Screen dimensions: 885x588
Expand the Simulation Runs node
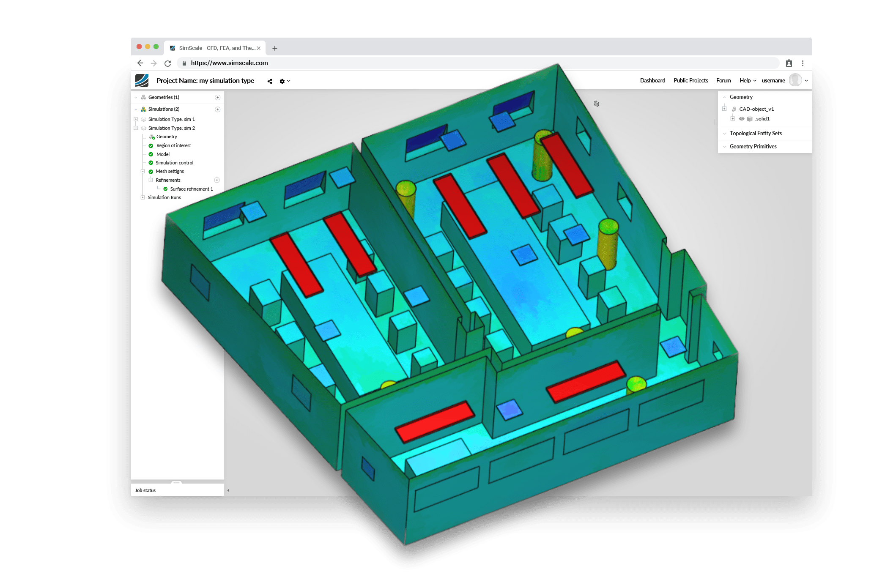click(x=142, y=197)
